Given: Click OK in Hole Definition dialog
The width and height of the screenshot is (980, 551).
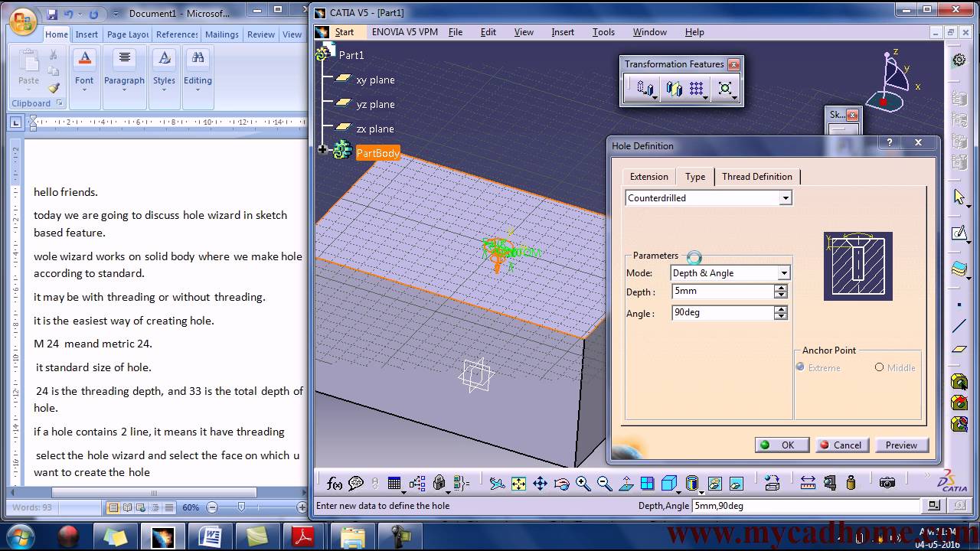Looking at the screenshot, I should coord(782,445).
